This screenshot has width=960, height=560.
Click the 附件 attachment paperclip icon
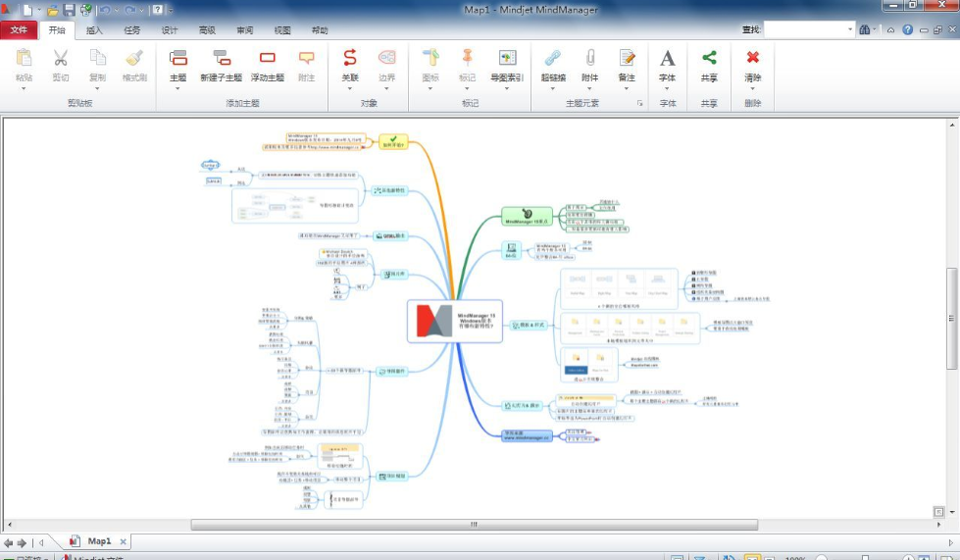(589, 59)
